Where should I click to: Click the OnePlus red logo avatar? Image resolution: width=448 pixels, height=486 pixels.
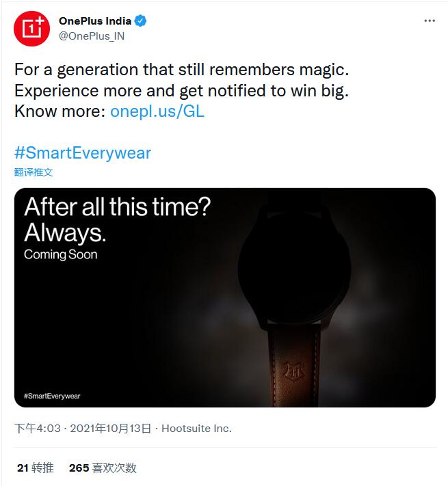[32, 29]
